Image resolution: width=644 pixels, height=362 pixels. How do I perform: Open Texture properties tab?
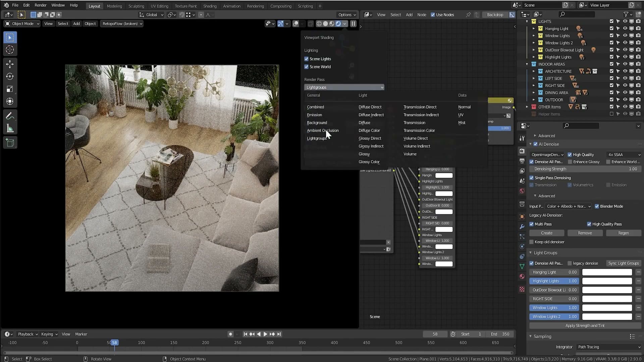point(522,289)
